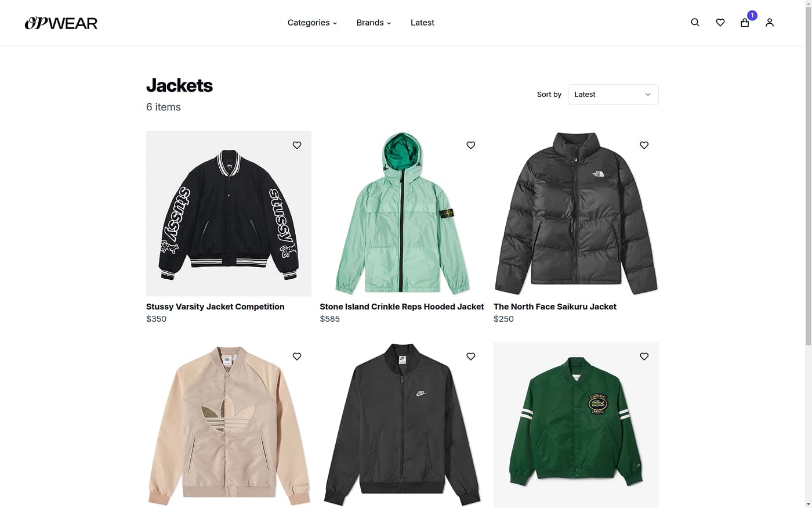Favorite the Stussy Varsity Jacket heart
The width and height of the screenshot is (812, 508).
(x=297, y=145)
